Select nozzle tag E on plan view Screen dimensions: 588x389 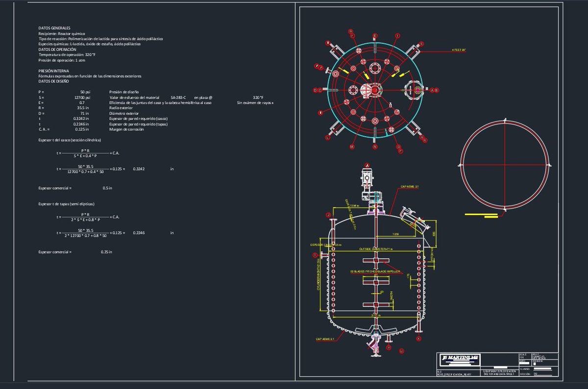pyautogui.click(x=375, y=36)
